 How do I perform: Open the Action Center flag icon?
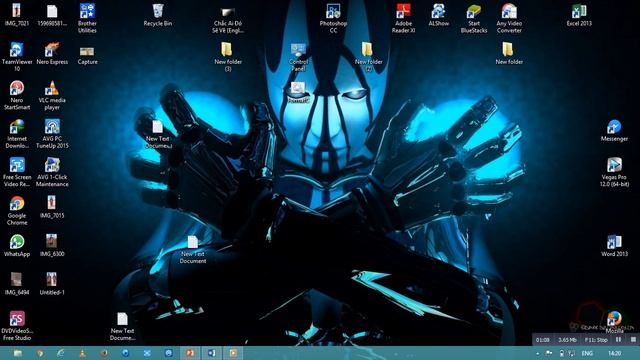(x=549, y=353)
